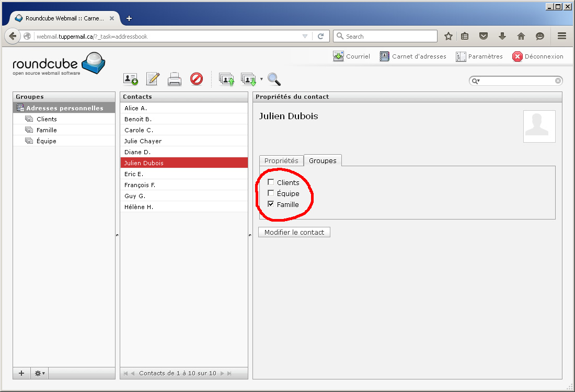Open the advanced search magnifier icon
The width and height of the screenshot is (575, 392).
tap(274, 79)
